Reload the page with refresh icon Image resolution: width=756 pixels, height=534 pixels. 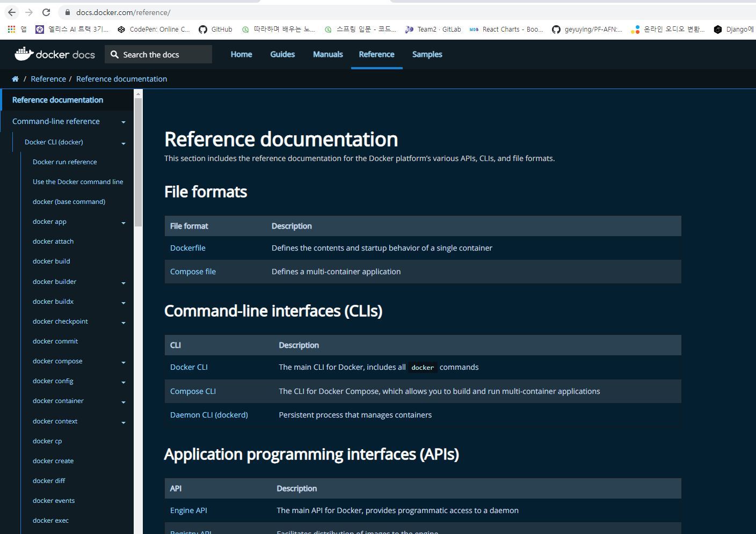coord(46,12)
